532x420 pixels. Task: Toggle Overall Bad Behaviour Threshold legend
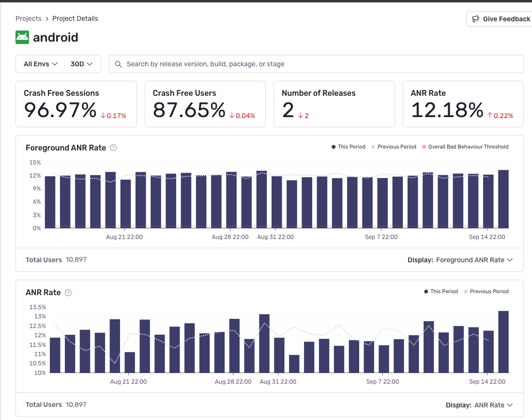[465, 147]
